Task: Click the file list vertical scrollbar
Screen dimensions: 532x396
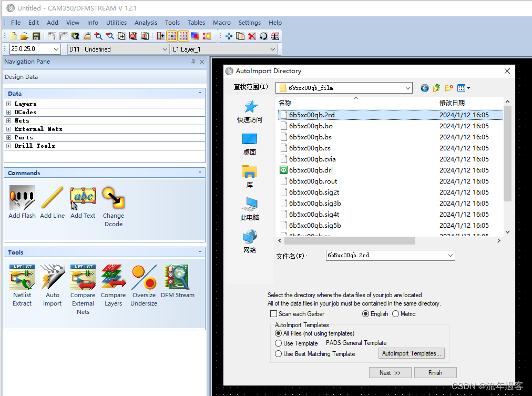Action: pyautogui.click(x=508, y=154)
